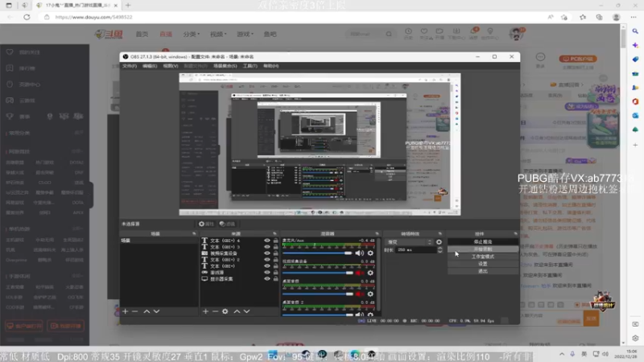Toggle visibility of 视频采集设备 source

point(267,253)
